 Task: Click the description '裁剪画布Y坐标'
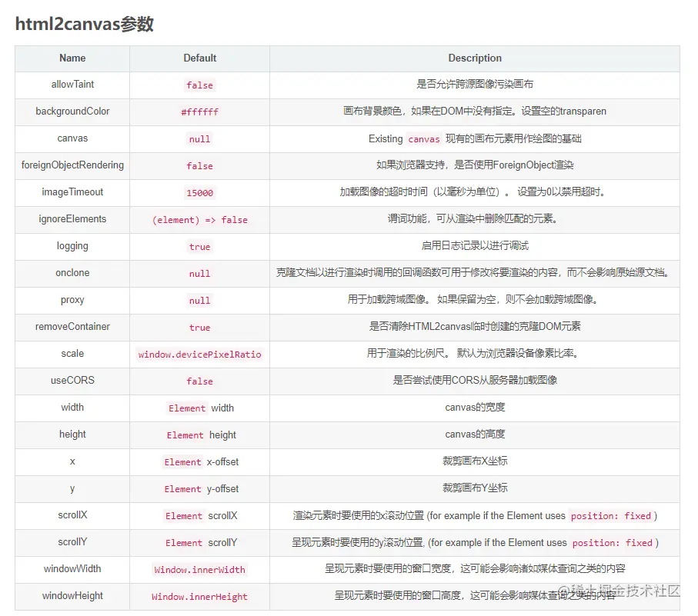[475, 488]
